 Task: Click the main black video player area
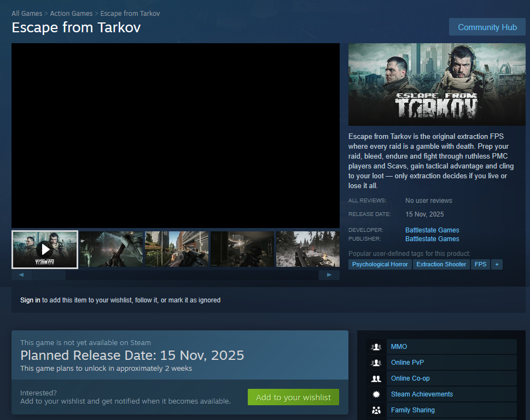[176, 136]
